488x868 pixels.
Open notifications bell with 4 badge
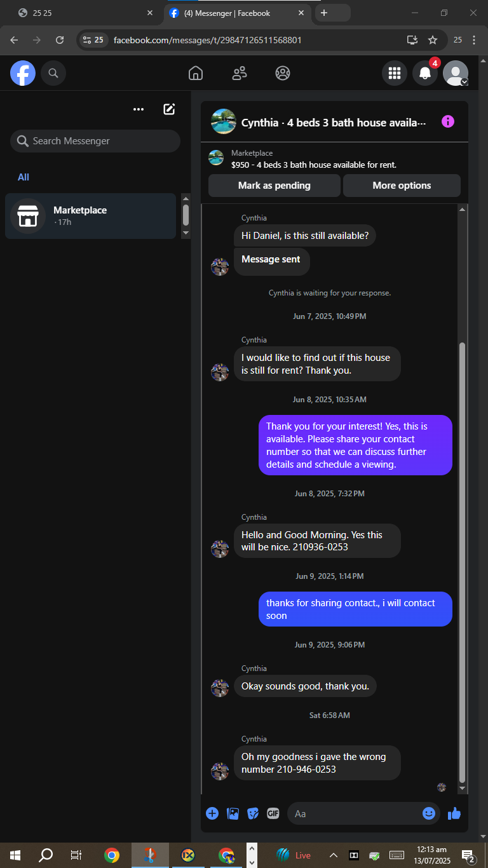coord(425,73)
